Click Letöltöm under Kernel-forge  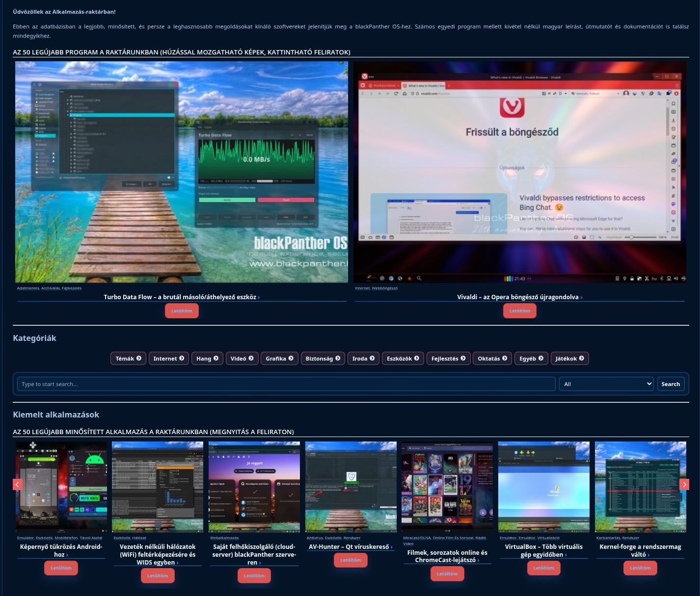(641, 568)
